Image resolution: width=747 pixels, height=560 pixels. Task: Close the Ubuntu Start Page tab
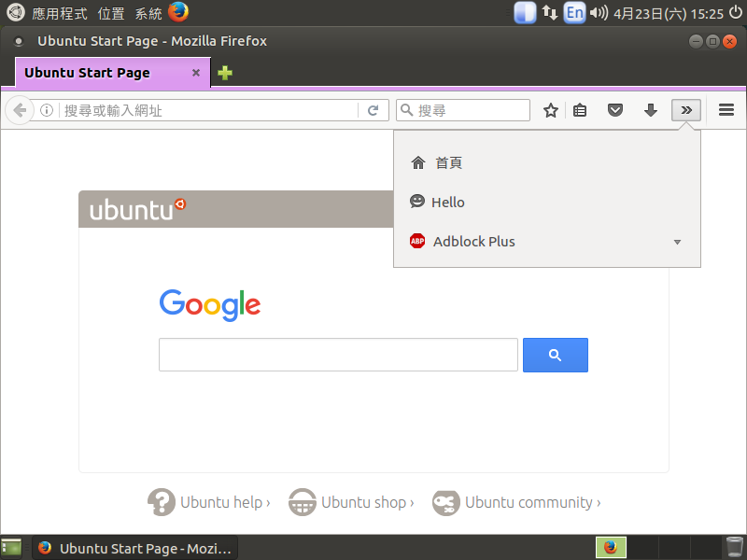[x=196, y=73]
